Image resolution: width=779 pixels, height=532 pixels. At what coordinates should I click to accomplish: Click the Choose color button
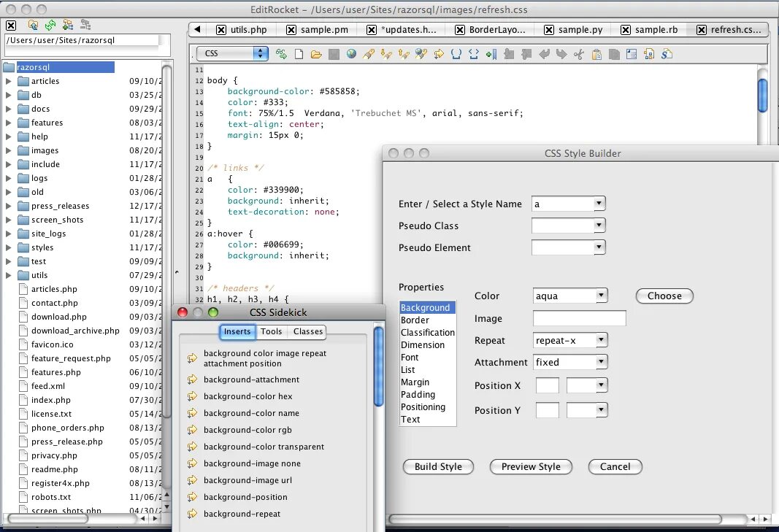tap(664, 296)
